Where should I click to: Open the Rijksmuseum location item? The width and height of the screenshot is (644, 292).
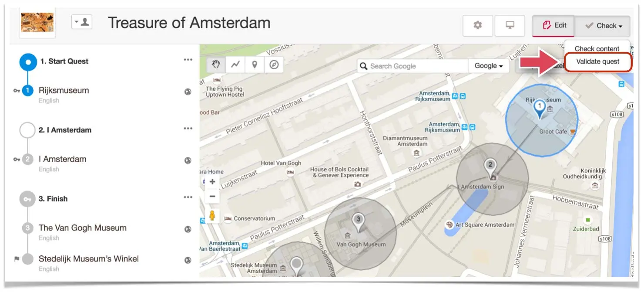point(64,91)
